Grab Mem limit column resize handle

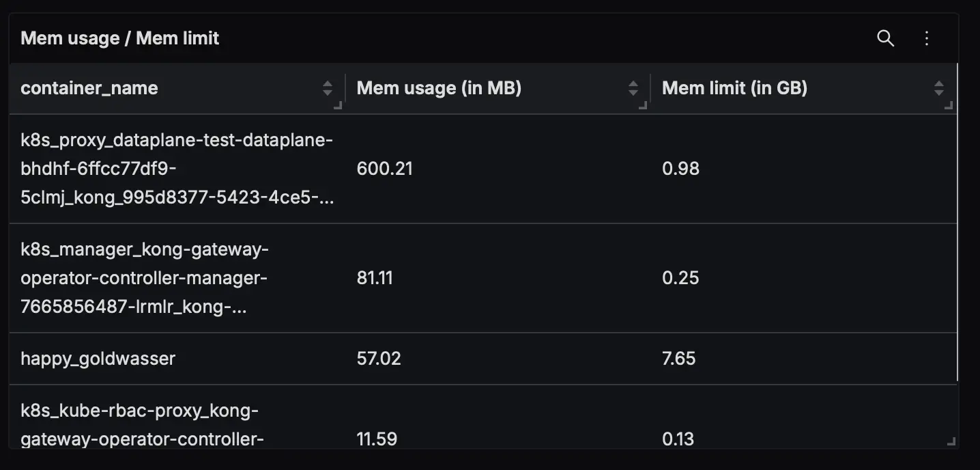pyautogui.click(x=948, y=105)
